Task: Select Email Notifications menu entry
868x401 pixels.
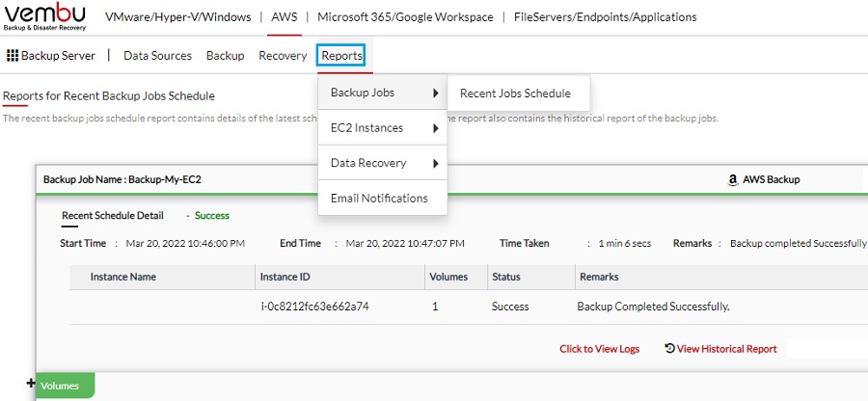Action: pyautogui.click(x=383, y=198)
